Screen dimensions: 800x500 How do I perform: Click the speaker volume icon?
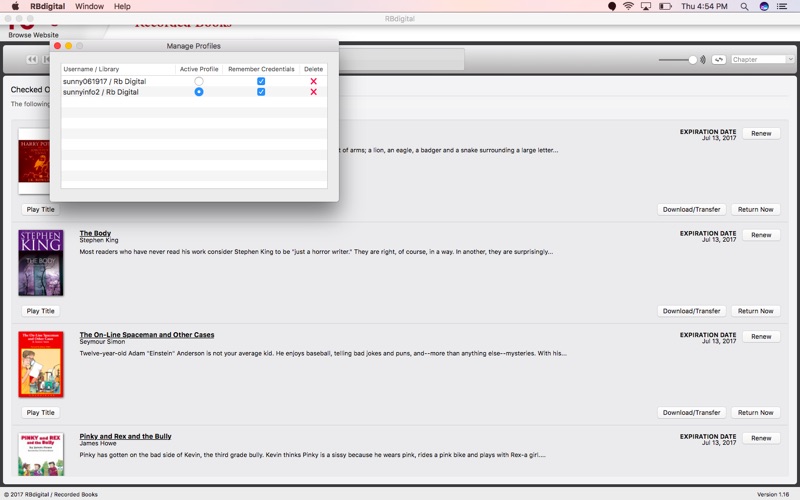pos(703,60)
